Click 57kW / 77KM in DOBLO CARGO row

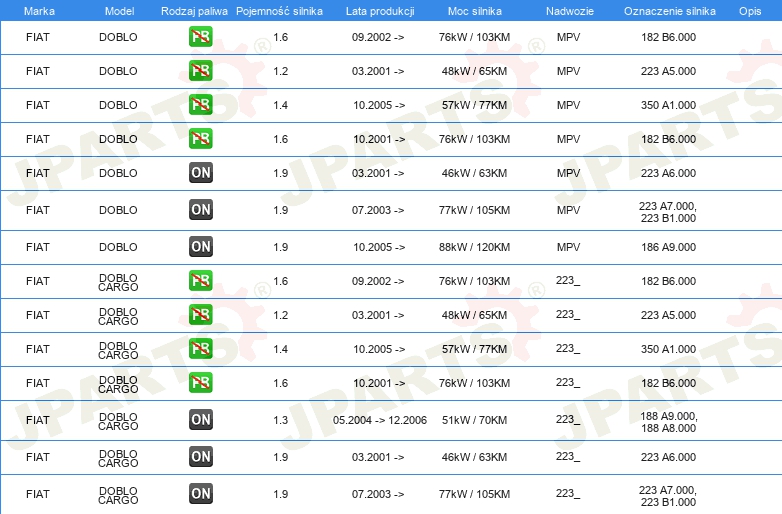(x=474, y=349)
